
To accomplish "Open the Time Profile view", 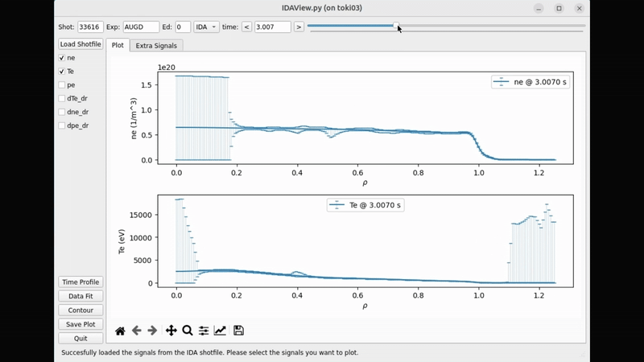I will tap(80, 282).
